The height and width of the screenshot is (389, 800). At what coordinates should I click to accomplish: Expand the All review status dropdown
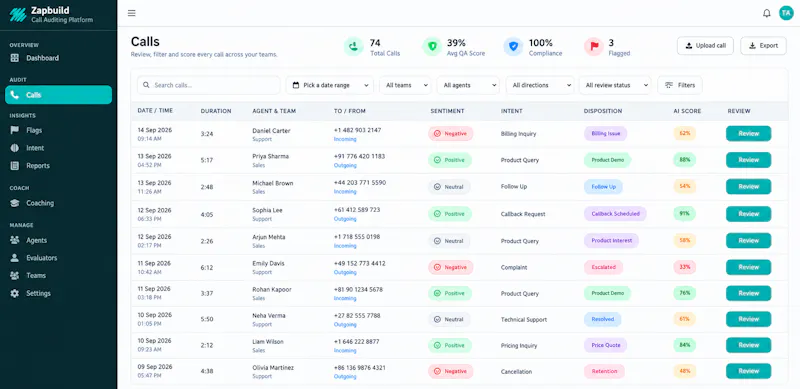[615, 85]
